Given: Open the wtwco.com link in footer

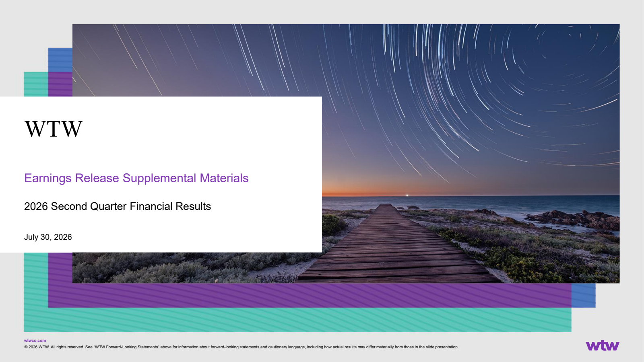Looking at the screenshot, I should coord(35,340).
